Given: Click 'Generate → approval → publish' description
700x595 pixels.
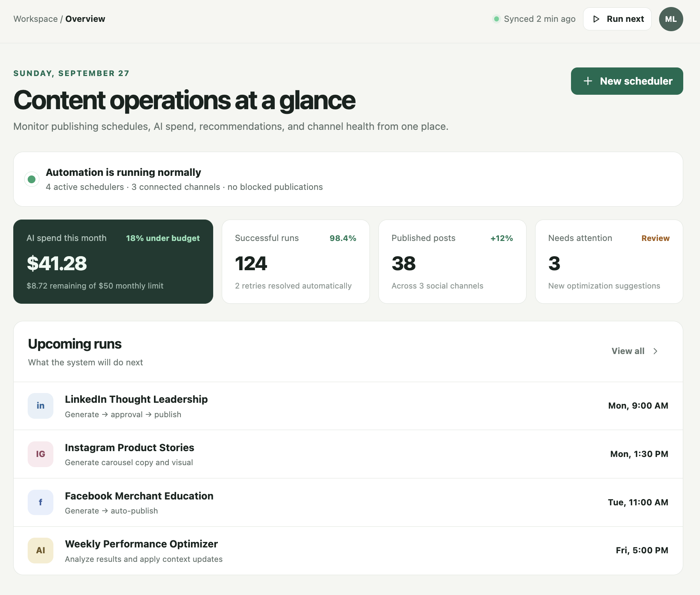Looking at the screenshot, I should [123, 414].
